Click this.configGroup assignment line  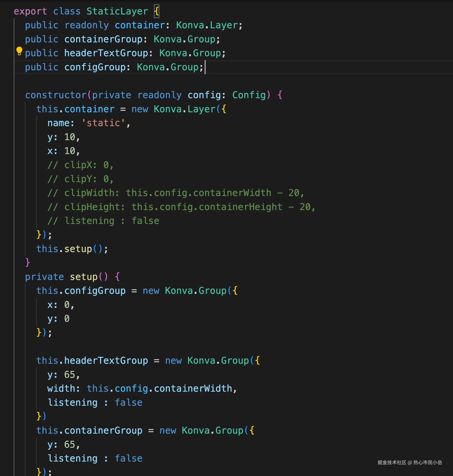coord(95,291)
